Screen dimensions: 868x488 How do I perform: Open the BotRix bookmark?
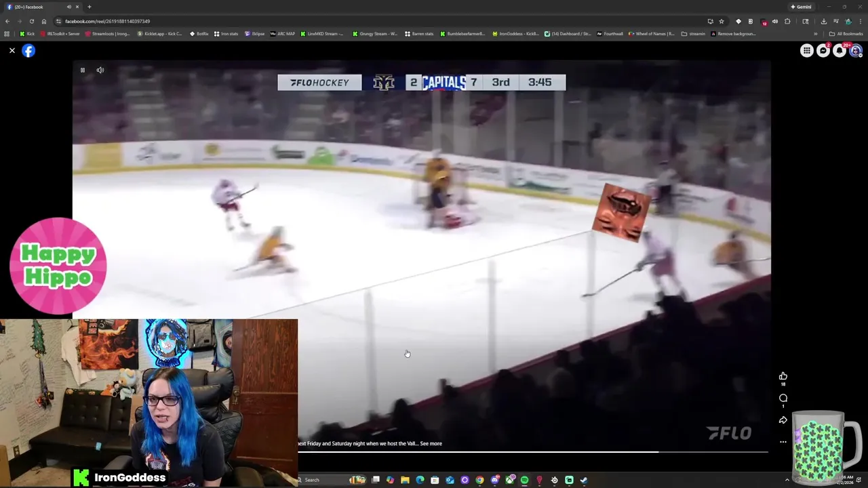(x=199, y=33)
